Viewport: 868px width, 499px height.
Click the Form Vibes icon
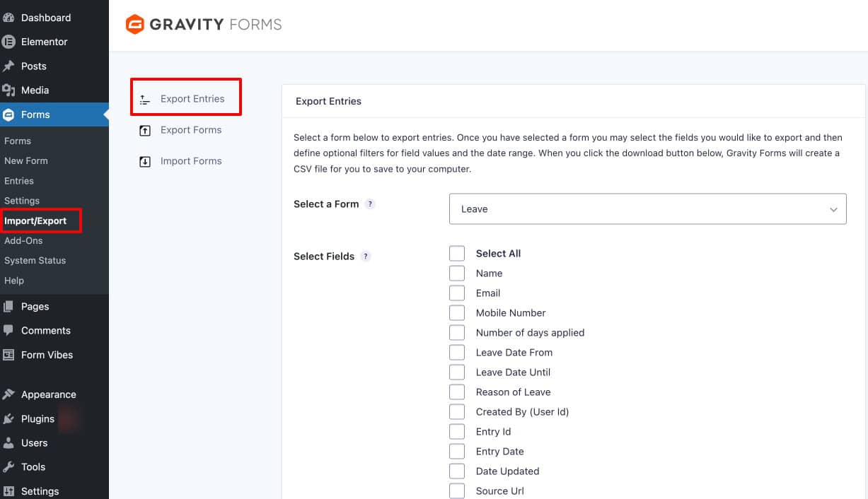point(9,355)
